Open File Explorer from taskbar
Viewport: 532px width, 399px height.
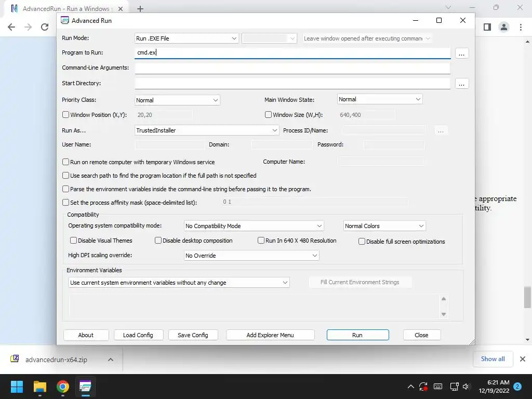coord(39,387)
